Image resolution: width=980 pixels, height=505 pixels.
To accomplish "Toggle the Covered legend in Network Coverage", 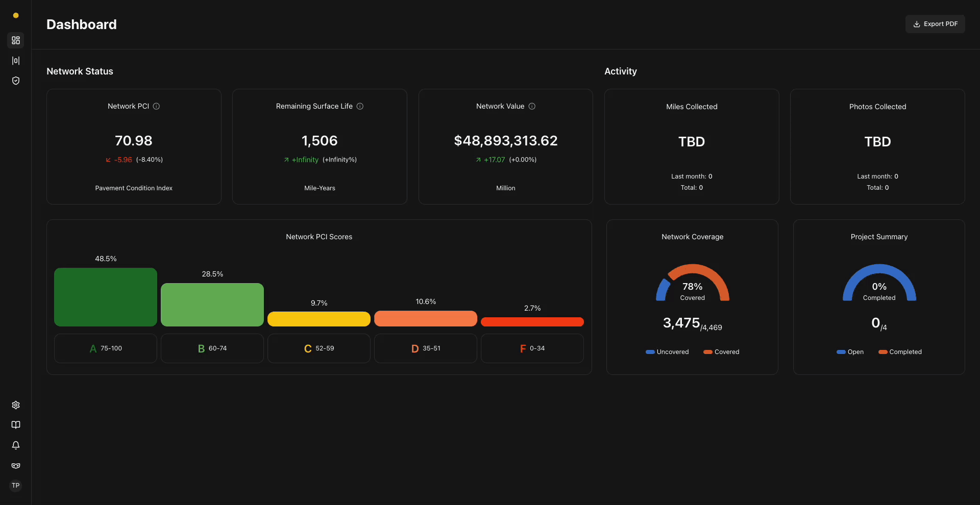I will coord(721,352).
